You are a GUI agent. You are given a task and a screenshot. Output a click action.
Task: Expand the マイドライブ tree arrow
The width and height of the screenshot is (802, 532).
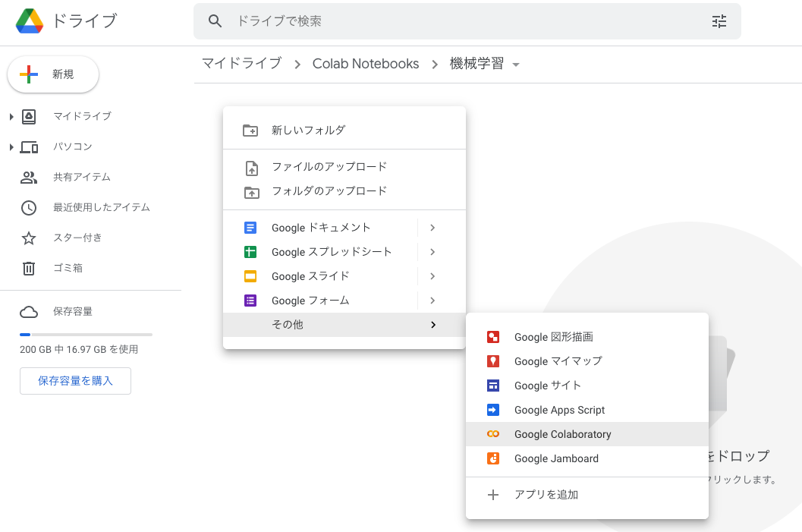[x=11, y=117]
